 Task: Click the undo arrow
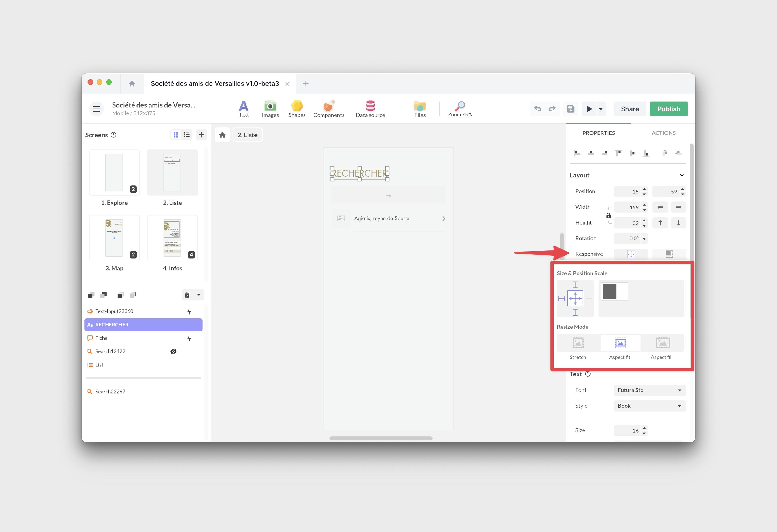pyautogui.click(x=538, y=109)
